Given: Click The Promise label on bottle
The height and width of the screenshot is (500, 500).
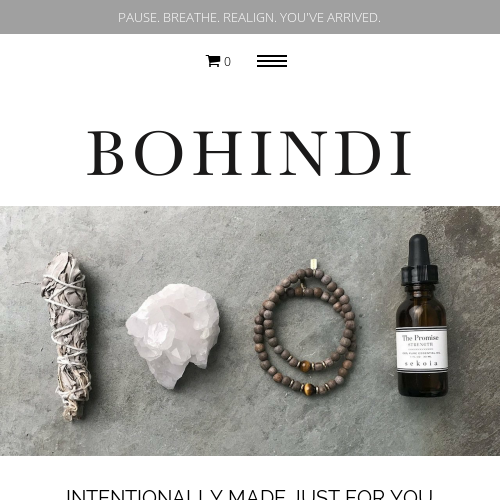Looking at the screenshot, I should [x=420, y=338].
